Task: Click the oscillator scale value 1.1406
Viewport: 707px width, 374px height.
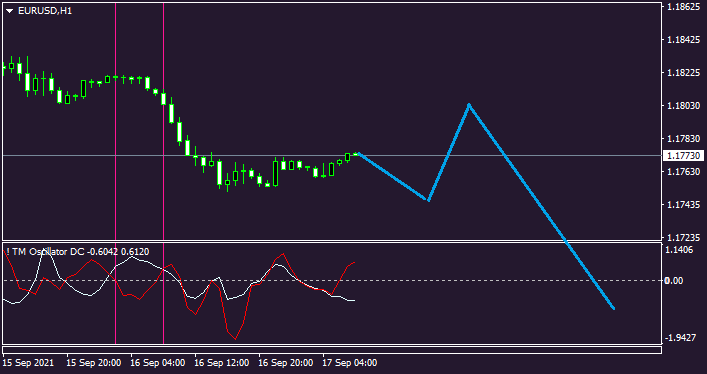Action: pos(680,249)
